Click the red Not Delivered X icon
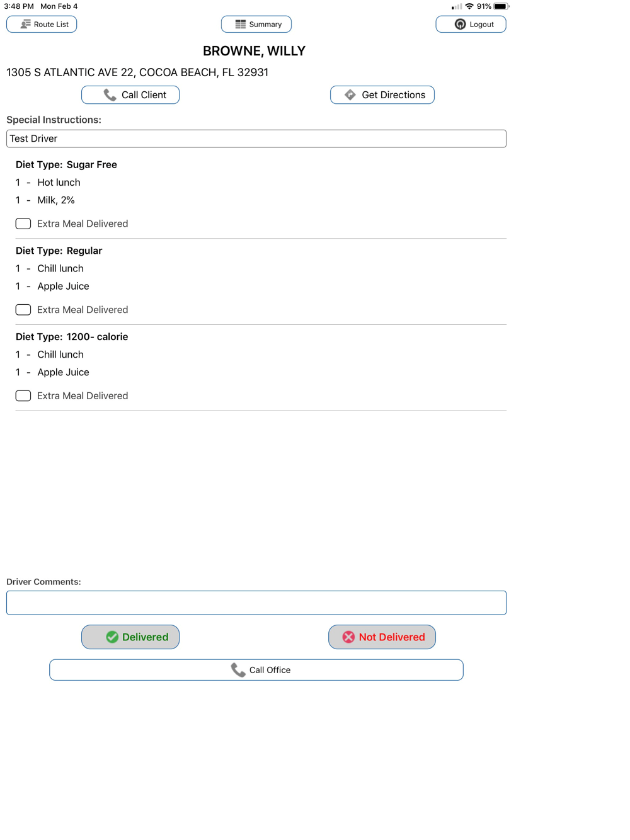Image resolution: width=630 pixels, height=840 pixels. (348, 637)
